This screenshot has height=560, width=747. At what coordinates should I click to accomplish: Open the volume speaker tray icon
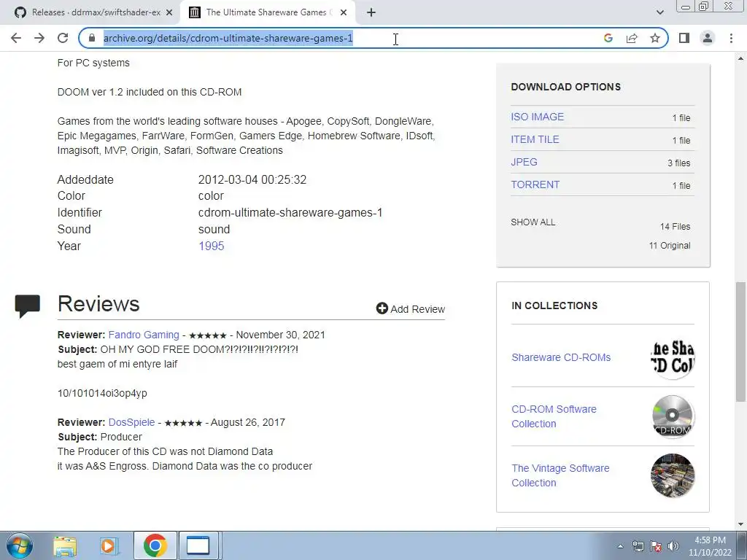[673, 546]
